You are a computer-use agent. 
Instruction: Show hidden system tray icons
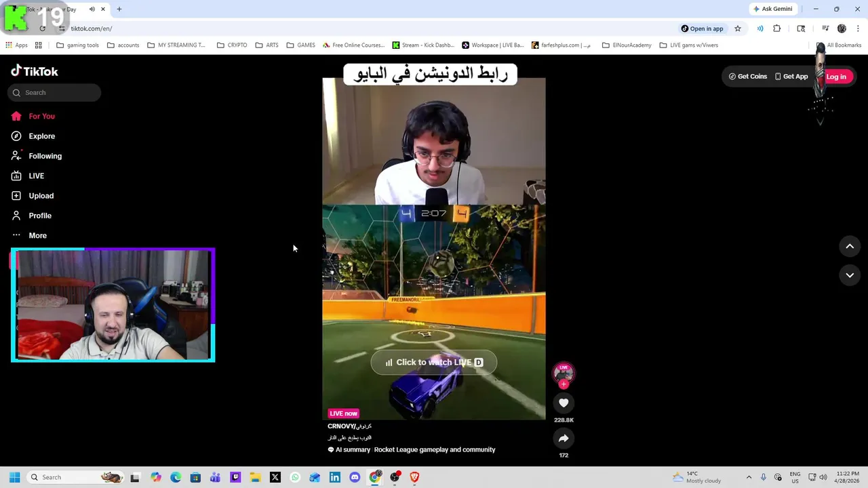(x=749, y=477)
